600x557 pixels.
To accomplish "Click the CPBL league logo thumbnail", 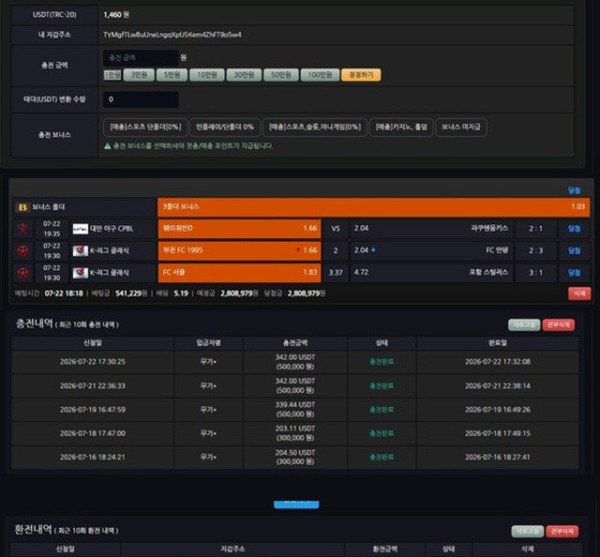I will click(x=80, y=229).
